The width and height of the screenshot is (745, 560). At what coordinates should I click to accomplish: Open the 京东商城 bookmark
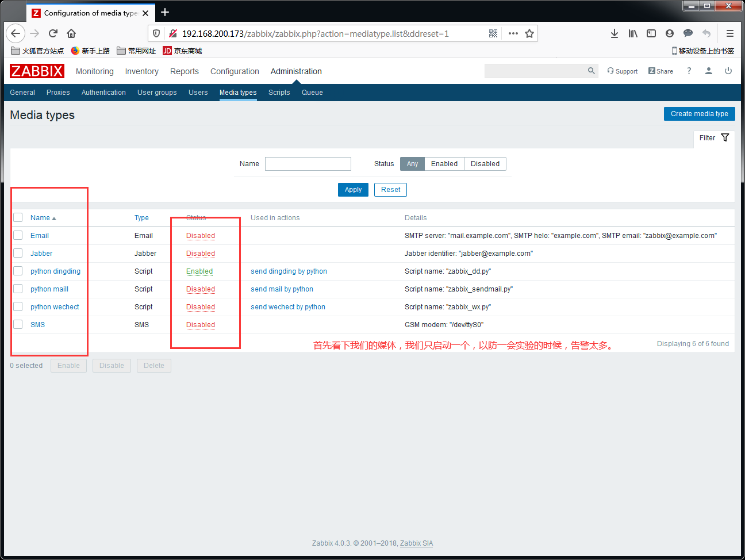(183, 51)
